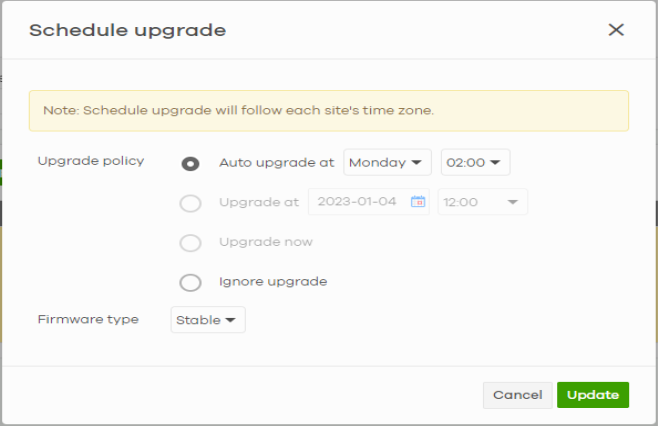Click the time zone note banner
This screenshot has width=658, height=426.
pos(328,111)
